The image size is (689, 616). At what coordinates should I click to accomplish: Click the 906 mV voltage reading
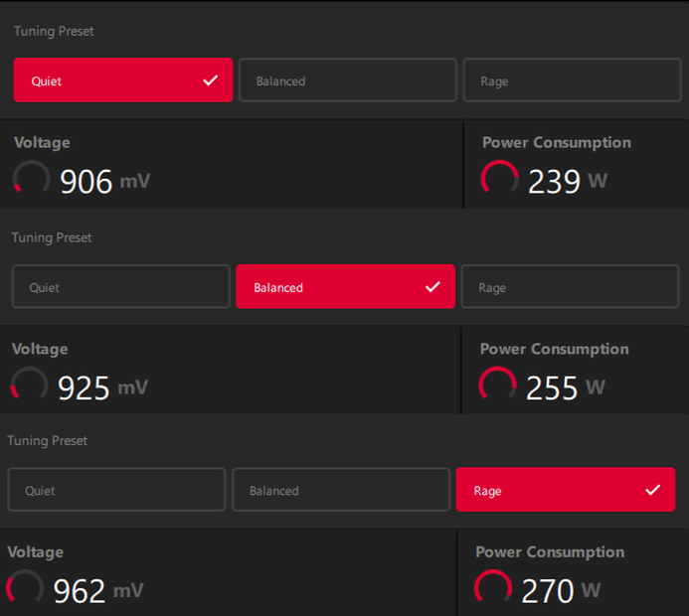pos(105,182)
